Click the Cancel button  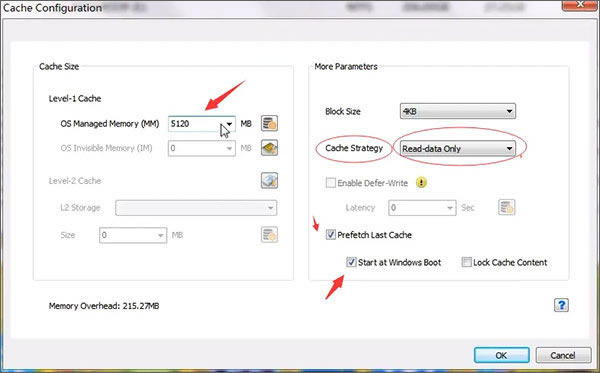point(563,355)
